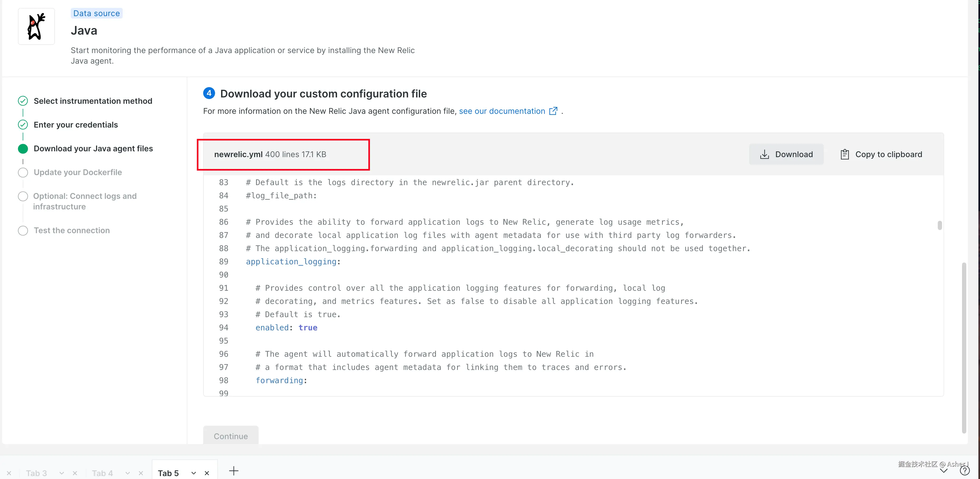Close Tab 5 with its X icon
The width and height of the screenshot is (980, 479).
click(207, 473)
